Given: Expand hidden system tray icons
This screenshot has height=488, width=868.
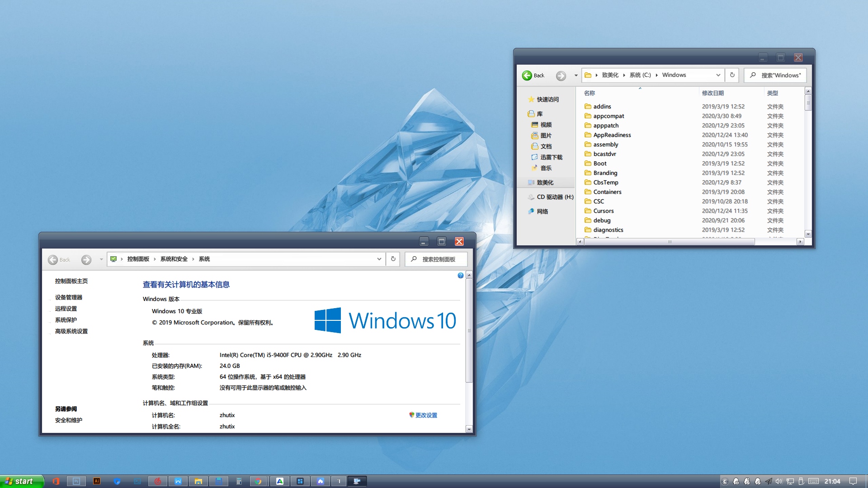Looking at the screenshot, I should tap(725, 481).
